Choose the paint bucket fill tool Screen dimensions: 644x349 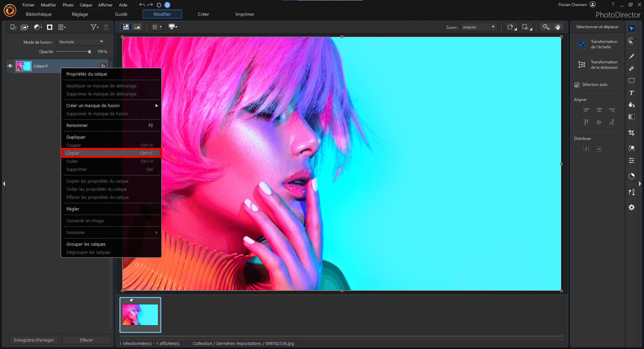coord(632,105)
